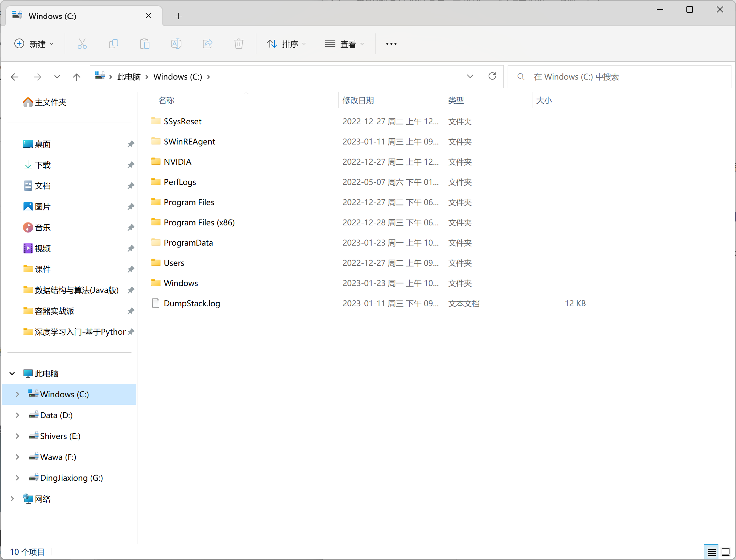Click 此电脑 in breadcrumb path
736x560 pixels.
(x=129, y=77)
